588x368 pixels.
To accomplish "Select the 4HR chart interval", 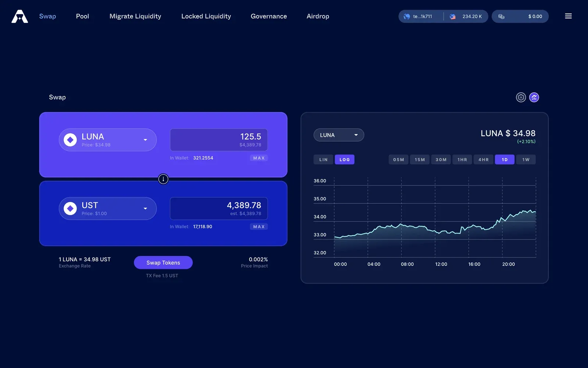I will 484,160.
